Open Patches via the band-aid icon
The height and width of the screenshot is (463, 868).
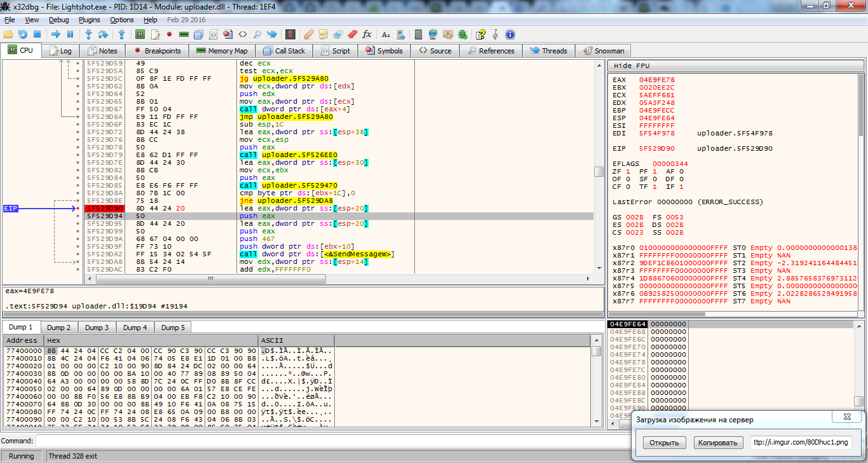tap(308, 34)
